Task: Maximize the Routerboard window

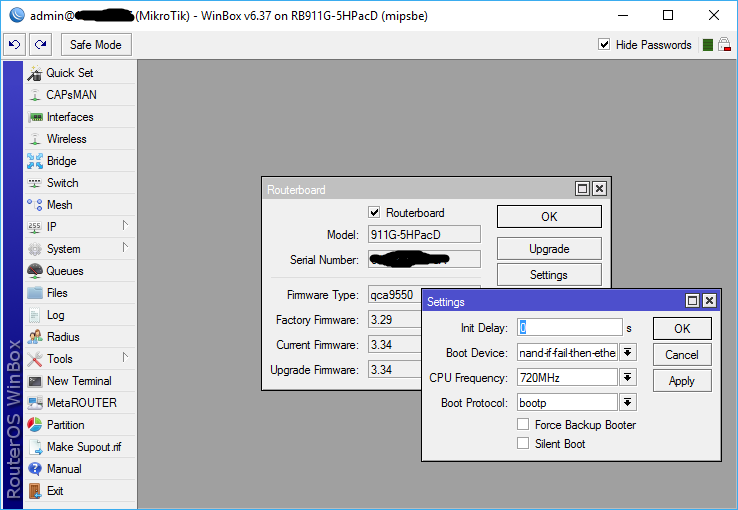Action: click(582, 189)
